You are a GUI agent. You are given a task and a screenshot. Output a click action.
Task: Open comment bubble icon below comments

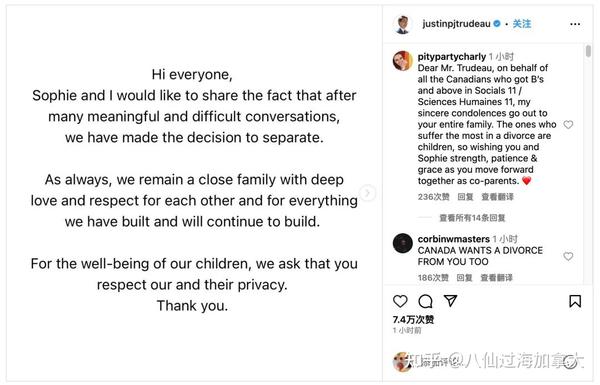point(425,302)
